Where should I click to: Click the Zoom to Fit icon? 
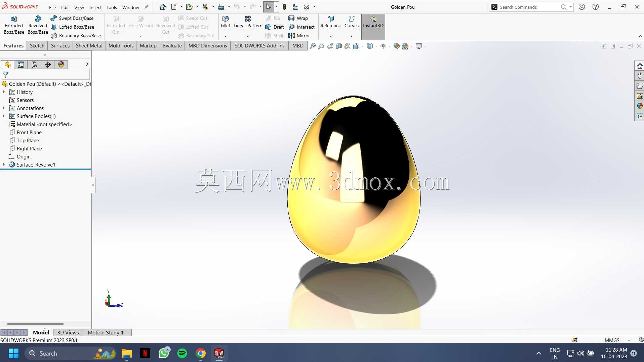click(x=313, y=46)
